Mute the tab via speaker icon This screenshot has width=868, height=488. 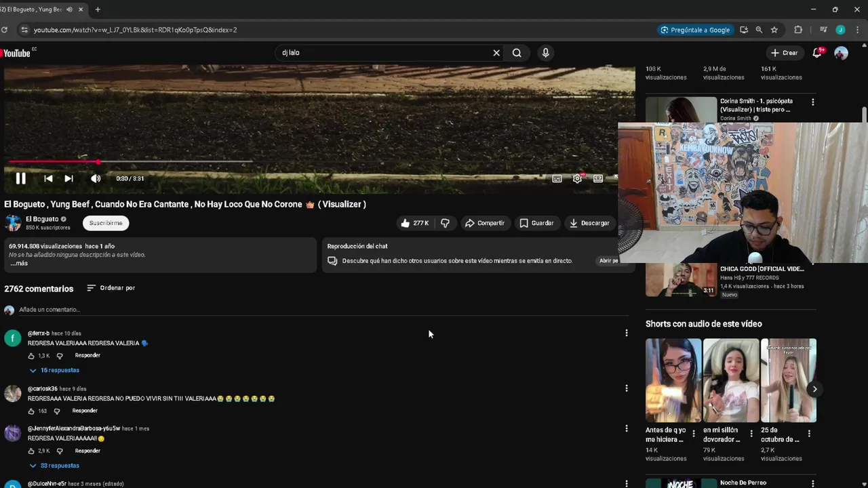pos(69,9)
